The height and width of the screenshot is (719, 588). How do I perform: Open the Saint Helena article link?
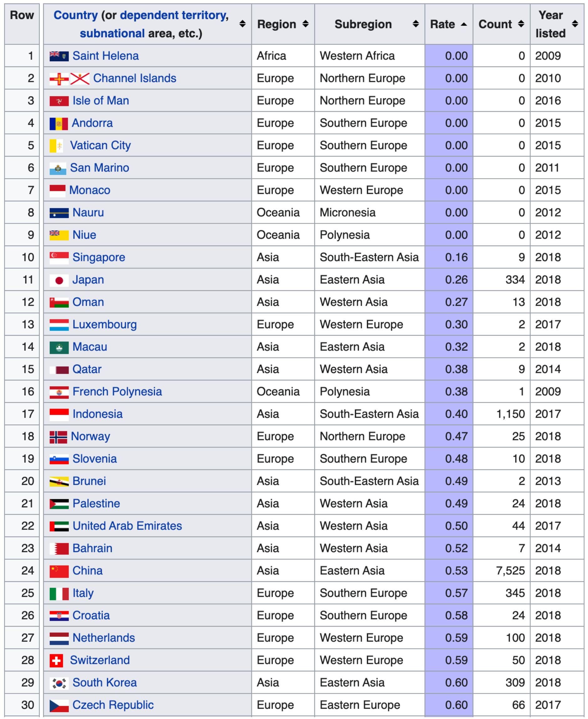tap(105, 56)
